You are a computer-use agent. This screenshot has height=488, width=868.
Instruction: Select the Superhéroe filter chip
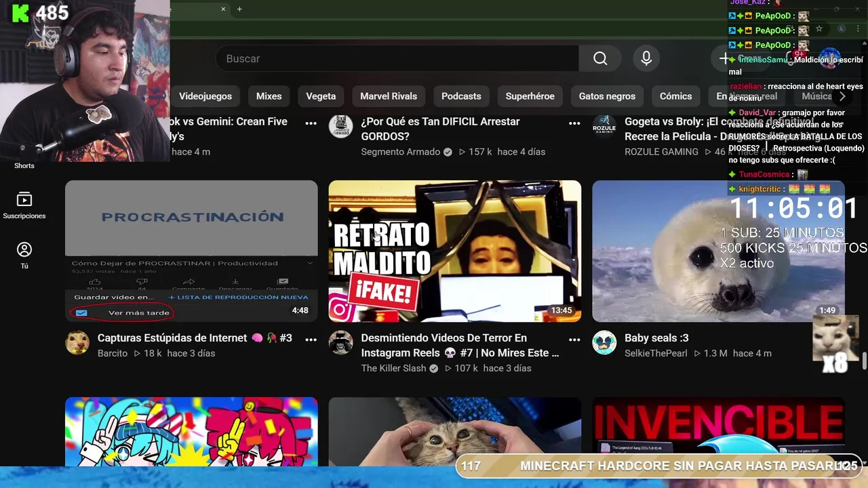pyautogui.click(x=530, y=96)
